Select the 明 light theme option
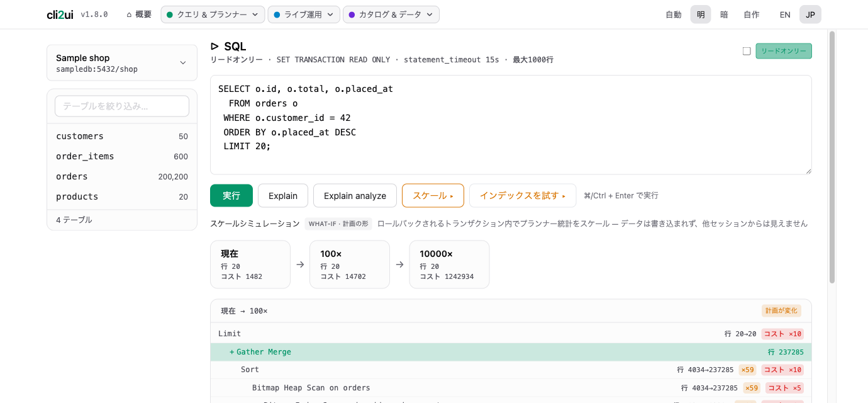This screenshot has height=403, width=868. 701,14
